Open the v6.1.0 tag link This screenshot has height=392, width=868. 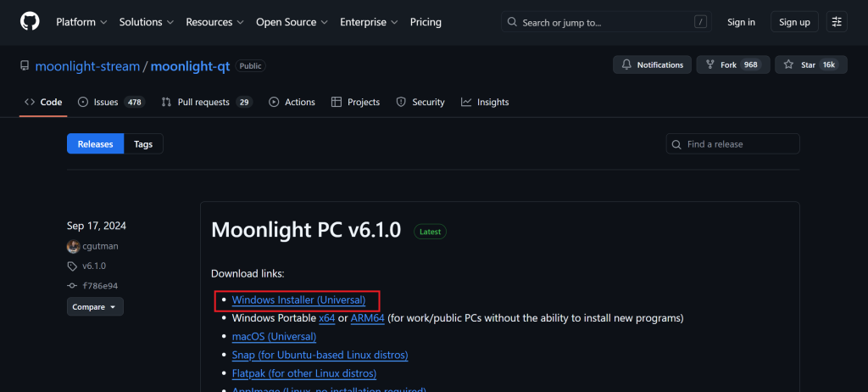93,266
